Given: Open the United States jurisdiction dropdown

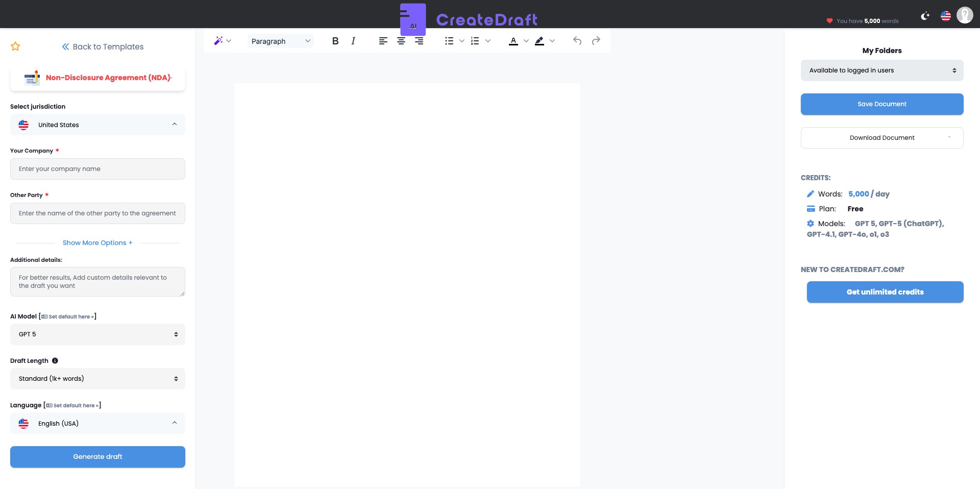Looking at the screenshot, I should click(97, 125).
